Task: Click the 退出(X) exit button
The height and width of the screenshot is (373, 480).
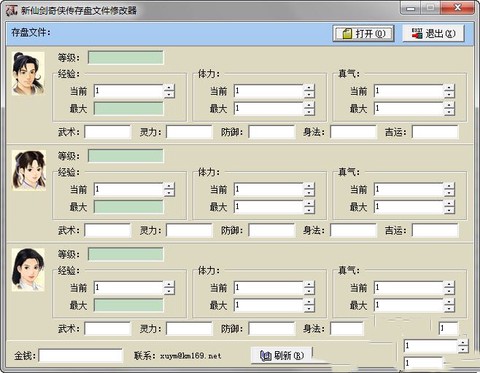Action: click(x=433, y=33)
